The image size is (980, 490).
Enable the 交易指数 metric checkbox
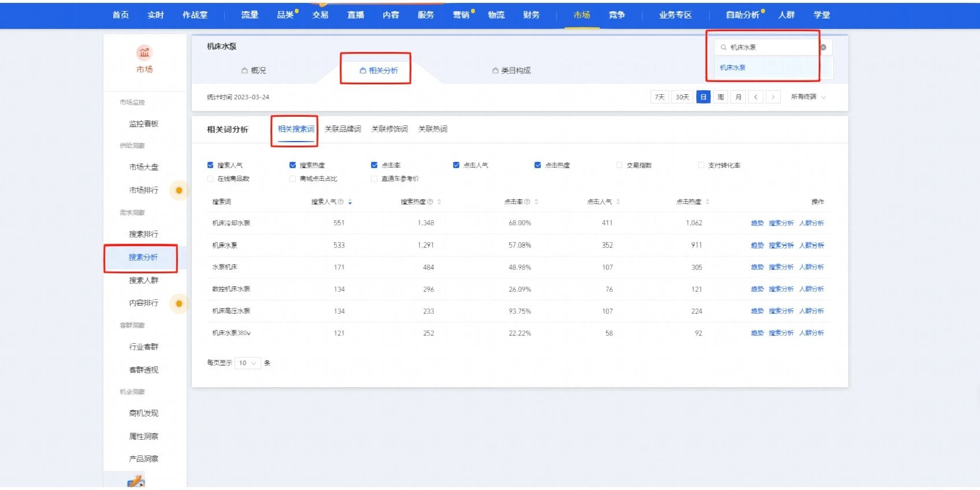click(x=619, y=165)
